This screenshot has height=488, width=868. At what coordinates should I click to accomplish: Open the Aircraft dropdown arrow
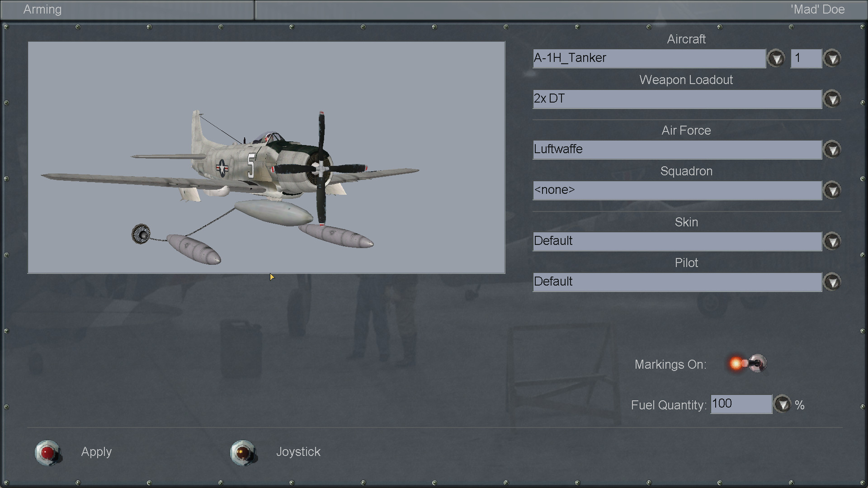[x=776, y=59]
